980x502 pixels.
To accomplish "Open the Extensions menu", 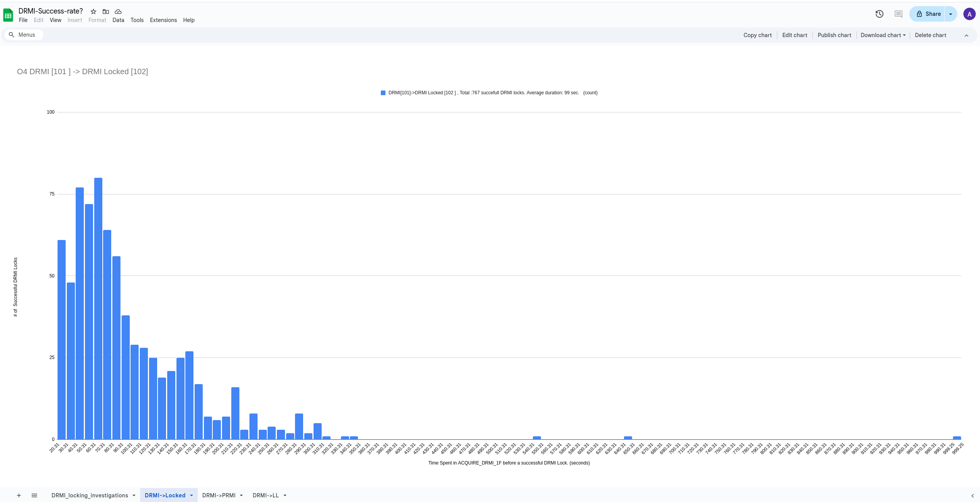I will point(163,20).
